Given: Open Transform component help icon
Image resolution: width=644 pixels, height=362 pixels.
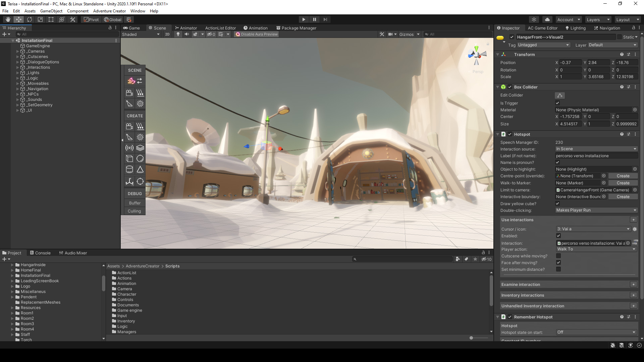Looking at the screenshot, I should [622, 54].
